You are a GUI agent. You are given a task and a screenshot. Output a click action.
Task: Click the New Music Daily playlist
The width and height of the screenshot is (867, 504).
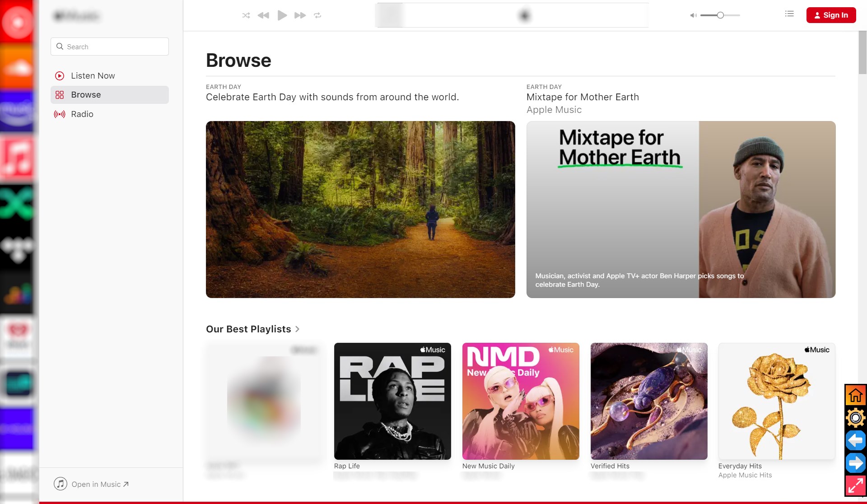(521, 401)
